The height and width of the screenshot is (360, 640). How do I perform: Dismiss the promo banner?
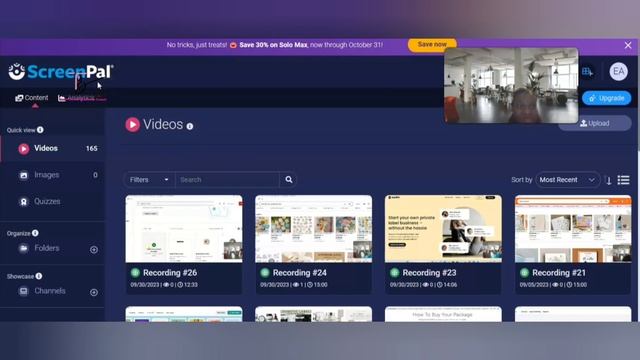click(628, 45)
